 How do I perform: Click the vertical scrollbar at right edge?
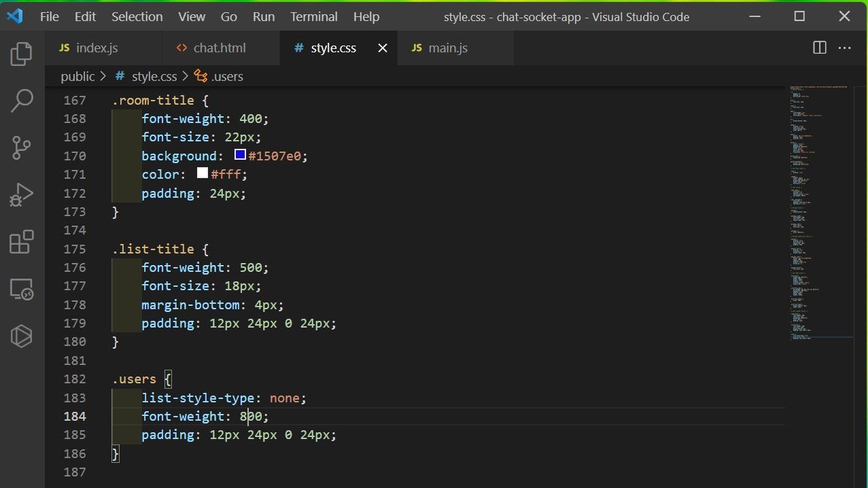pyautogui.click(x=861, y=285)
